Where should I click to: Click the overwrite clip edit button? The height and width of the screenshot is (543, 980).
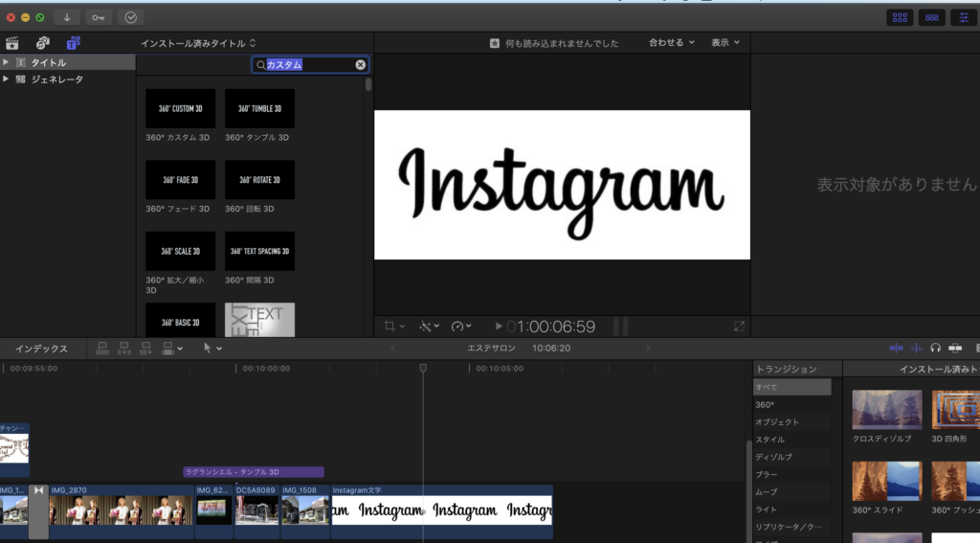(x=167, y=349)
